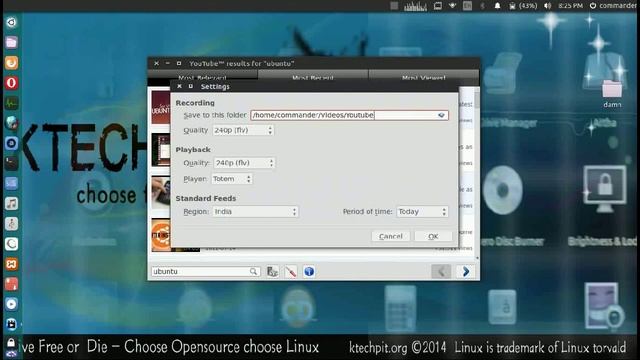Viewport: 640px width, 360px height.
Task: Open the globe icon in the dock
Action: [x=11, y=123]
